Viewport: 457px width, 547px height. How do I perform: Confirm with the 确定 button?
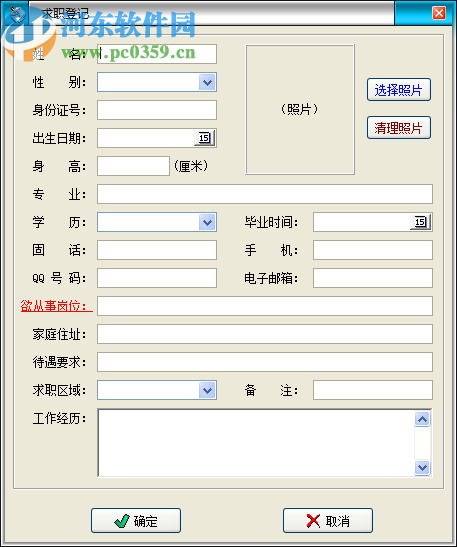pos(136,521)
